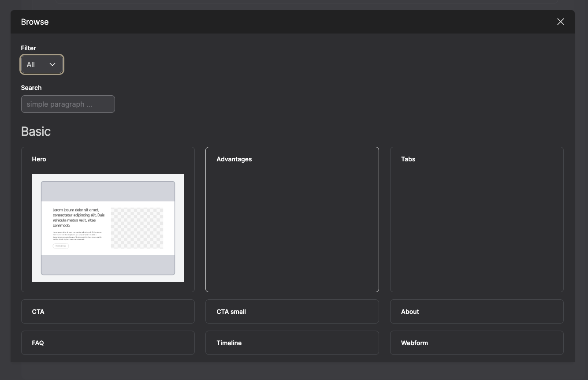Add a Webform component
588x380 pixels.
click(x=476, y=343)
